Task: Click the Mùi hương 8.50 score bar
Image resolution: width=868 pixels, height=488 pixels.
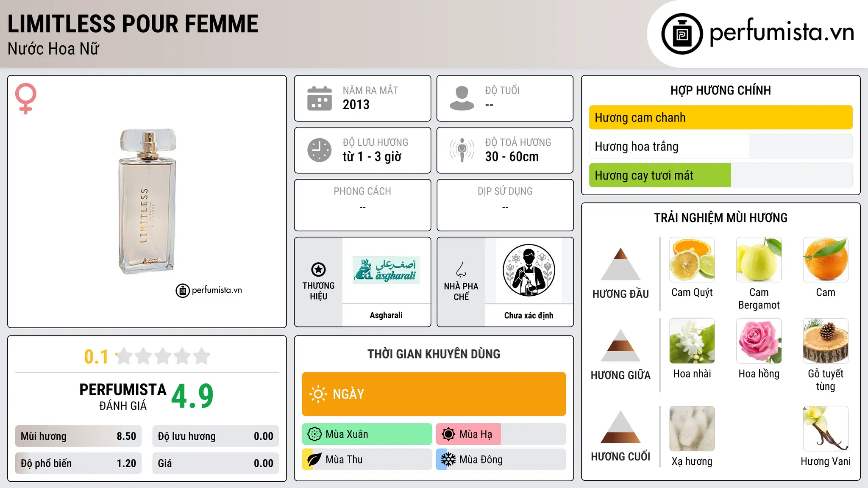Action: coord(78,436)
